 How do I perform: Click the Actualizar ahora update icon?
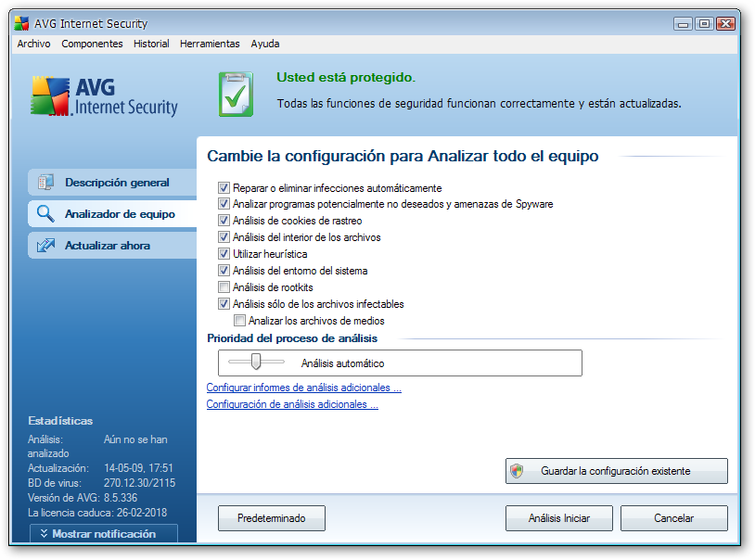(45, 245)
